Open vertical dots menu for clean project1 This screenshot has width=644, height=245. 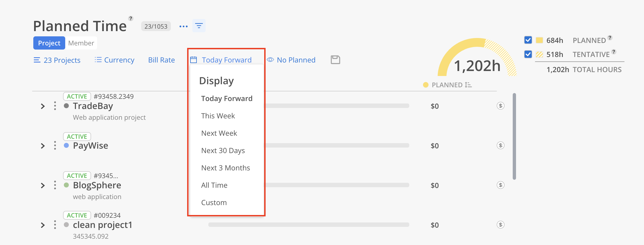point(55,225)
